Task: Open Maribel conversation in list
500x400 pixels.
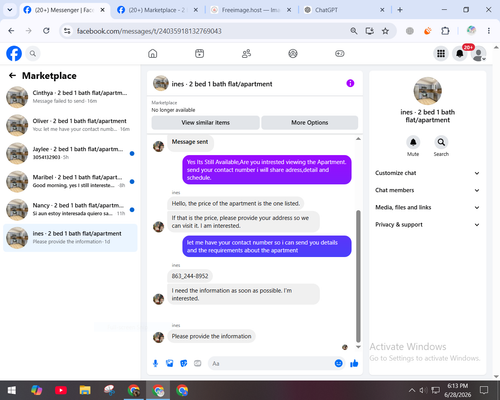Action: pyautogui.click(x=70, y=181)
